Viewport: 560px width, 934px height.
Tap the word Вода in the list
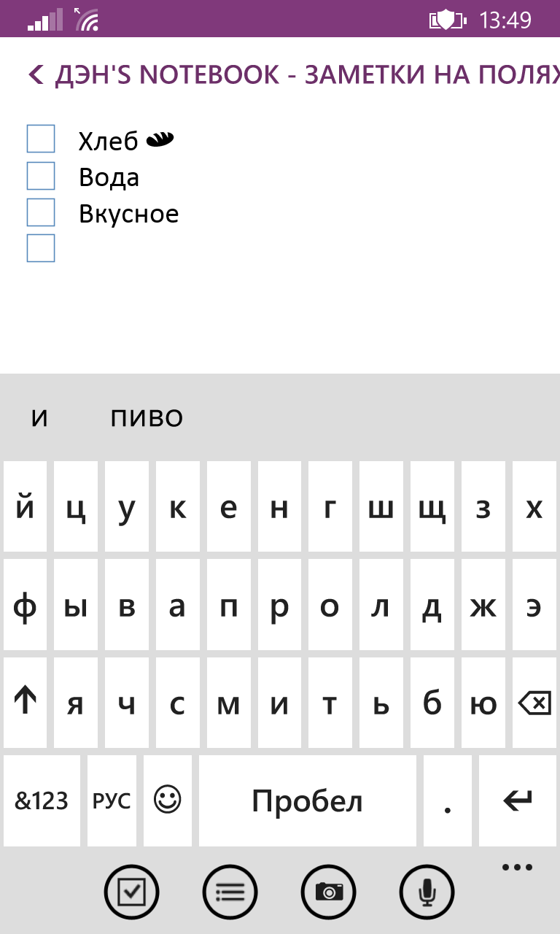(x=109, y=177)
